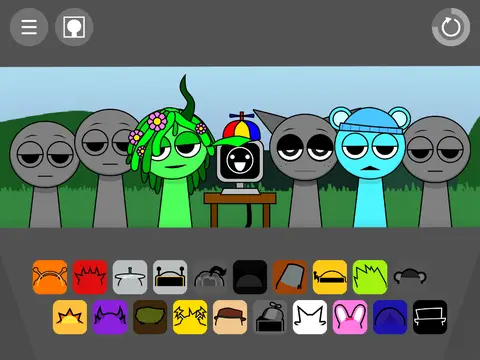Open the hamburger menu
This screenshot has height=360, width=480.
point(29,27)
